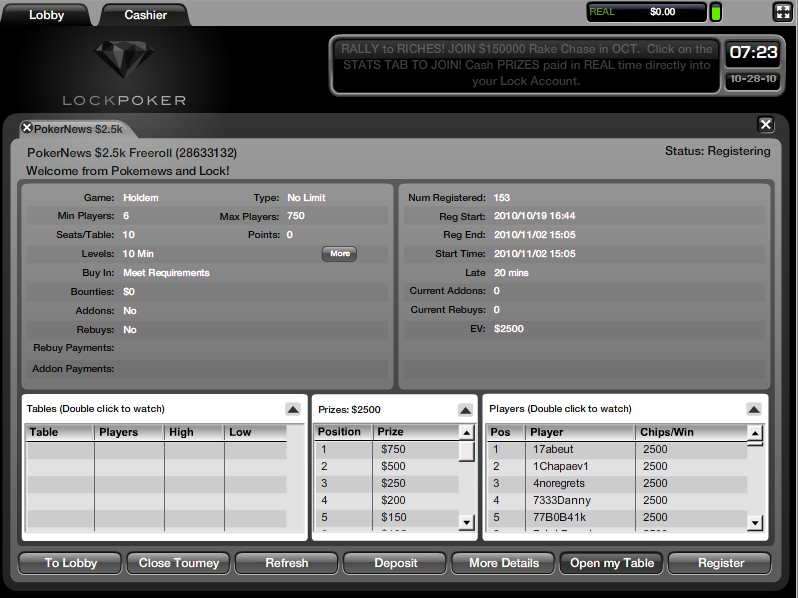Screen dimensions: 798x598
Task: Select the $250 prize row
Action: coord(387,483)
